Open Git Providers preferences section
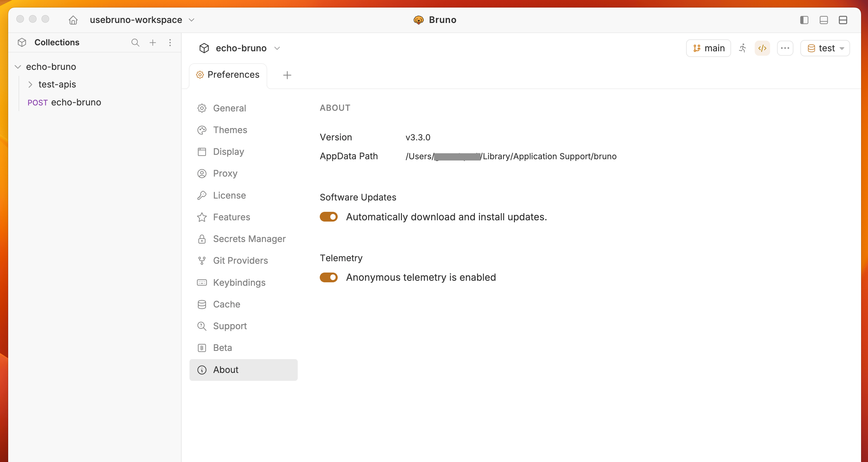Image resolution: width=868 pixels, height=462 pixels. (x=243, y=261)
